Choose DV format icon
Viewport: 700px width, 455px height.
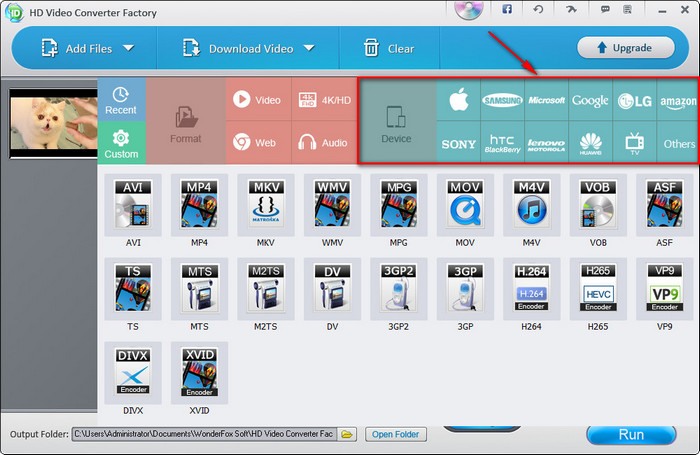[333, 289]
